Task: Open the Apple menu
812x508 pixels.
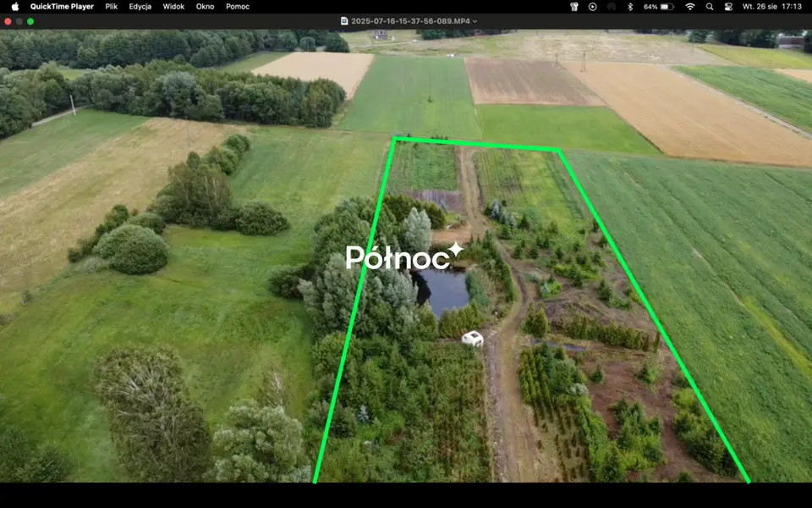Action: tap(15, 7)
